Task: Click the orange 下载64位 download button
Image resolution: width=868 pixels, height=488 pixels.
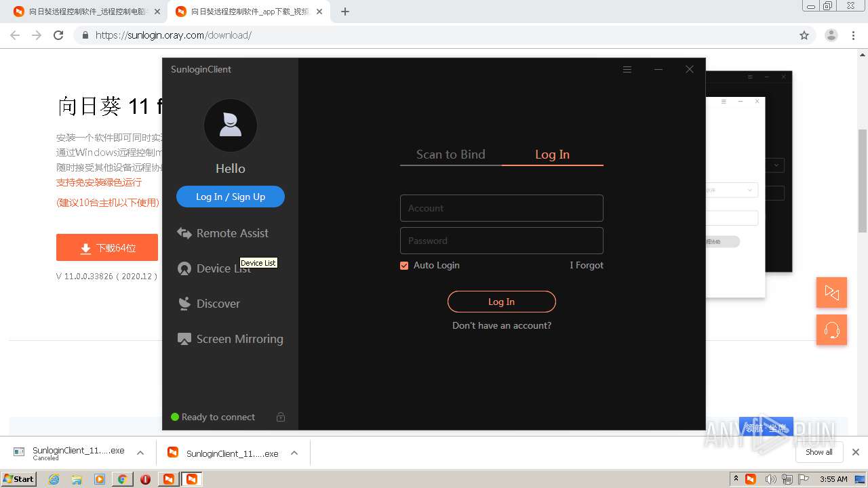Action: click(107, 248)
